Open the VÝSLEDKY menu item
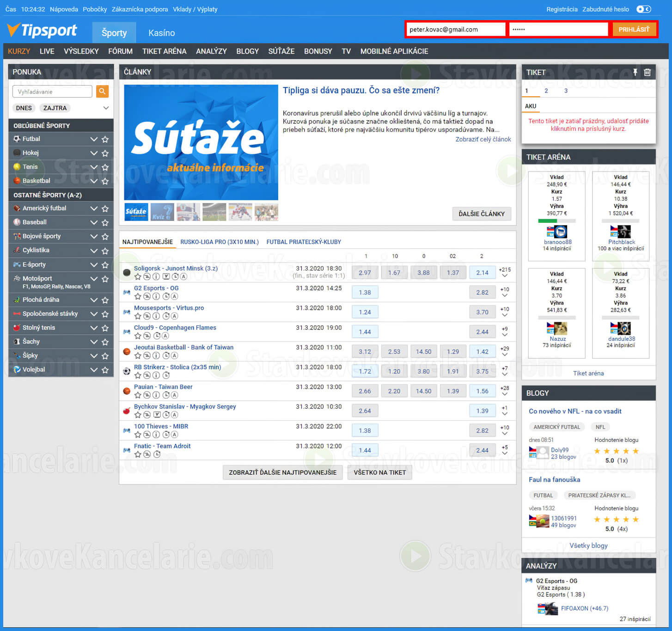672x631 pixels. (x=81, y=51)
